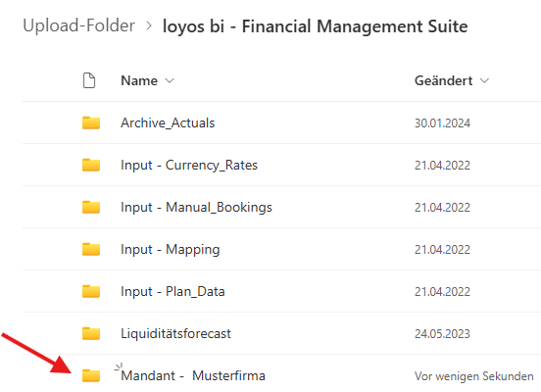Open the Liquiditätsforecast folder name
Screen dimensions: 541x392
[176, 333]
